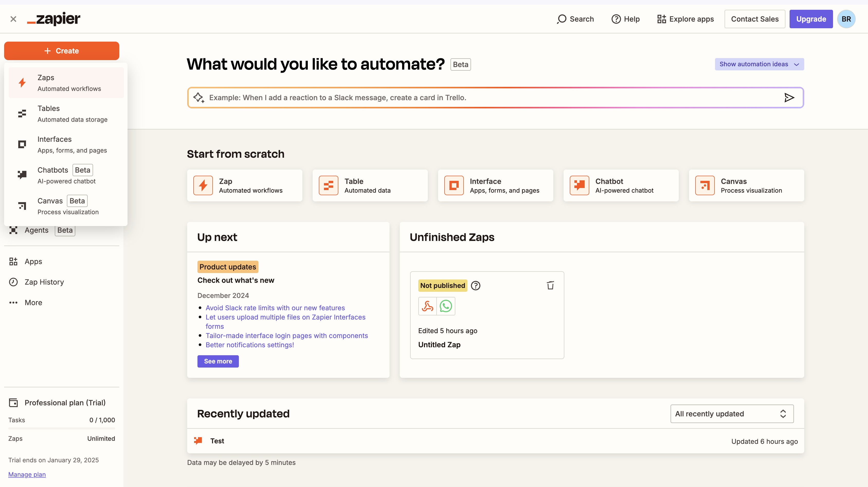This screenshot has height=487, width=868.
Task: Click the More ellipsis icon
Action: [13, 303]
